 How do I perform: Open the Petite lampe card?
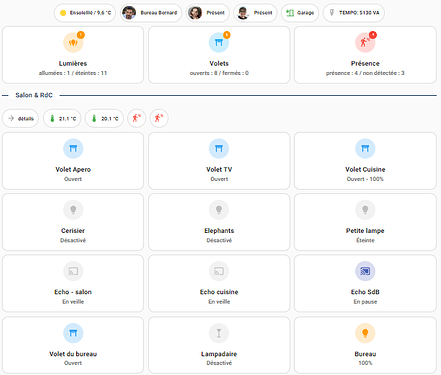pyautogui.click(x=365, y=222)
